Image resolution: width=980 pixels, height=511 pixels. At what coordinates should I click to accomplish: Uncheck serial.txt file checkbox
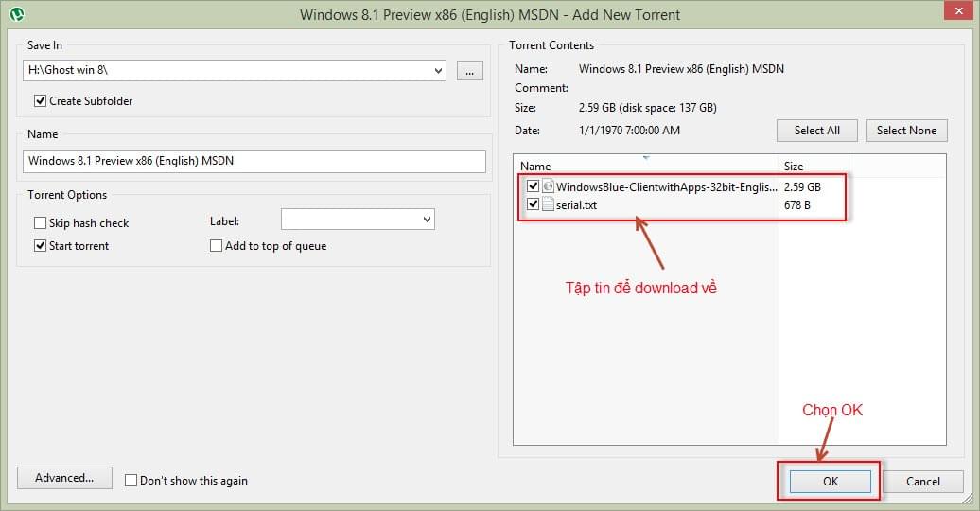coord(534,203)
